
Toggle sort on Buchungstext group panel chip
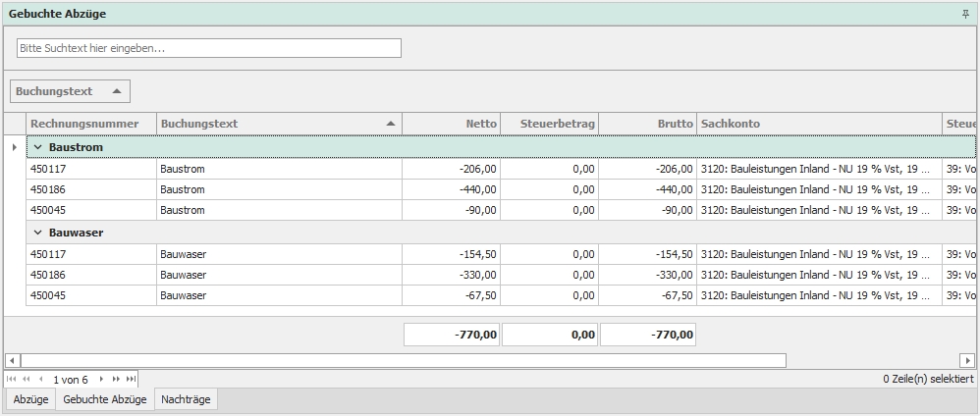[x=70, y=91]
